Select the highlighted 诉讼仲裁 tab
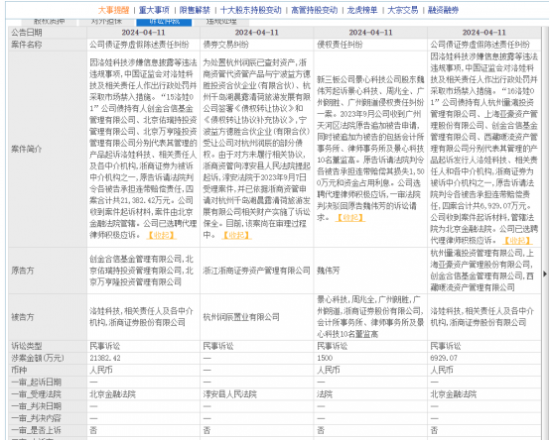The width and height of the screenshot is (550, 440). [164, 22]
